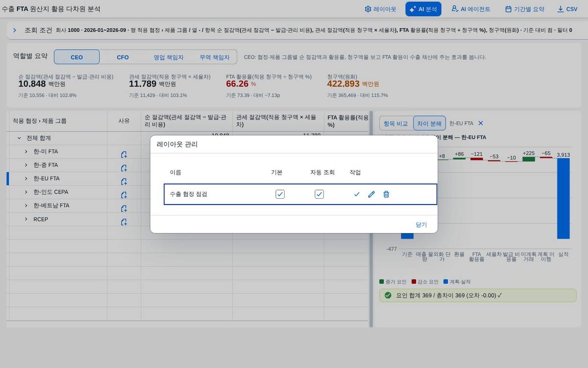Click the 계획·실적 legend swatch

446,282
